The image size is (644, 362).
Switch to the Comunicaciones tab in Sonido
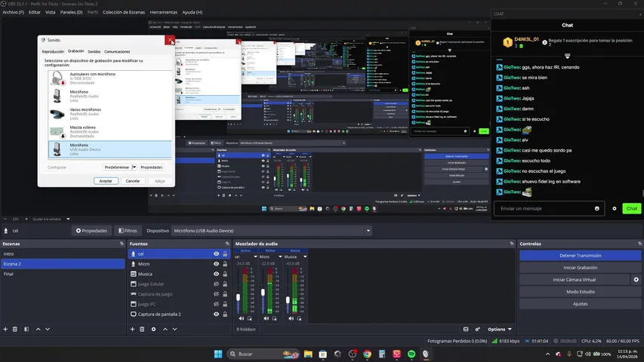click(117, 52)
